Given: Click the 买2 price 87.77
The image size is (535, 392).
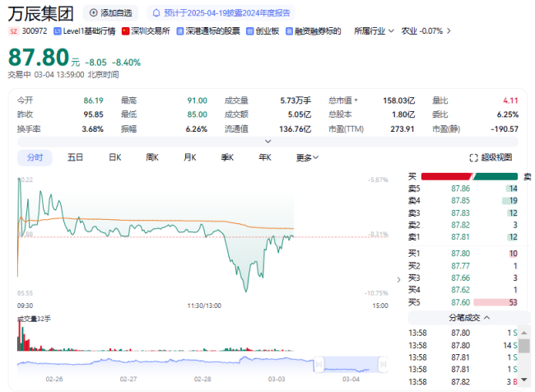Looking at the screenshot, I should click(x=461, y=266).
